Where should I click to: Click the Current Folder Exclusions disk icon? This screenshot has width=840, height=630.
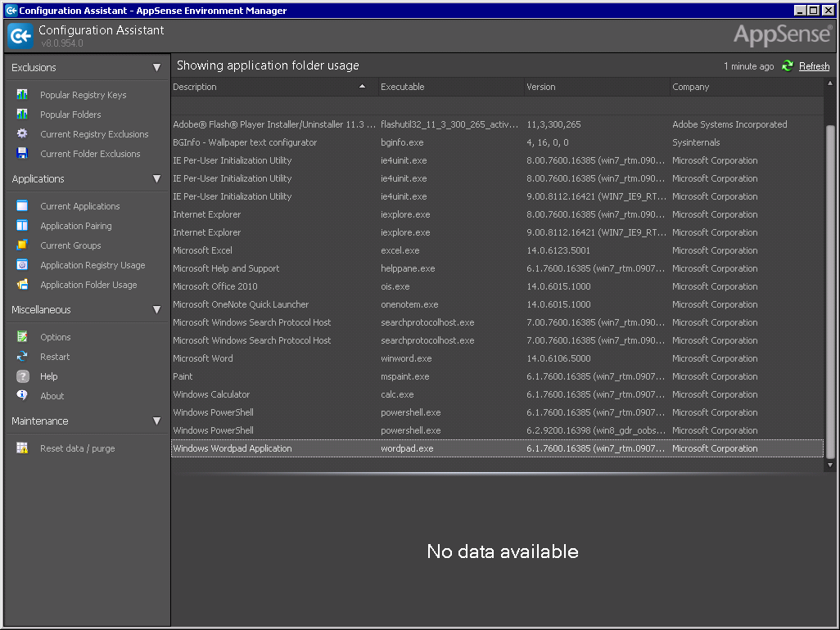22,154
